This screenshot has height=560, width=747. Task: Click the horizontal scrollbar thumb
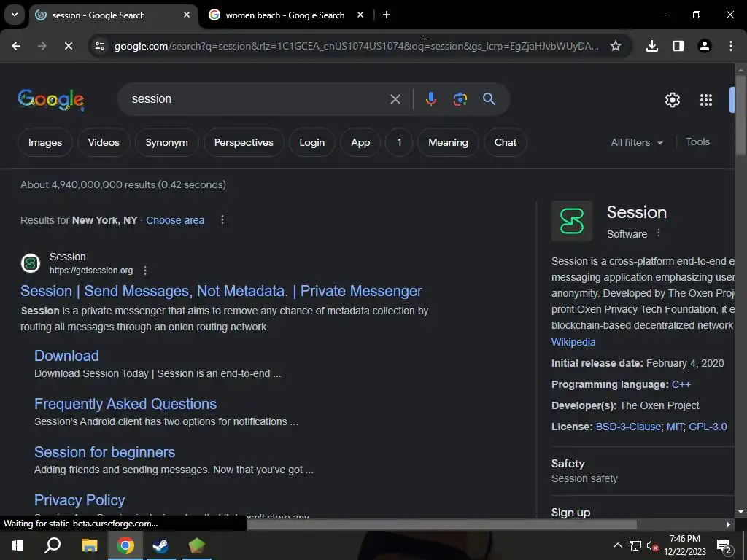click(441, 524)
